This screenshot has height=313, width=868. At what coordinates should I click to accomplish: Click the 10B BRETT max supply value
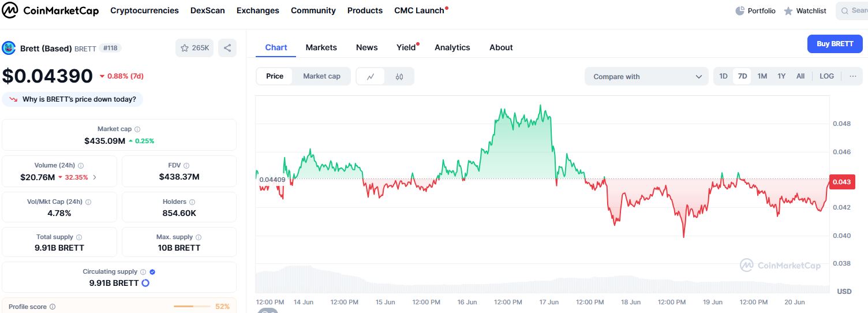[179, 248]
